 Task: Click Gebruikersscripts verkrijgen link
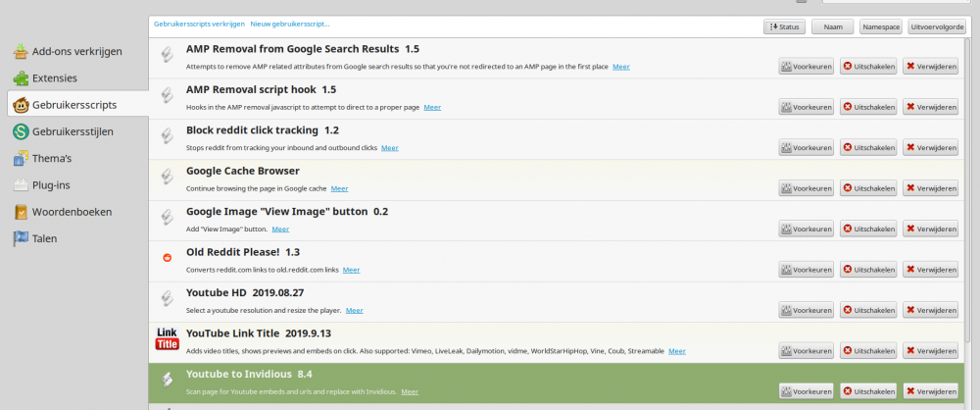199,25
